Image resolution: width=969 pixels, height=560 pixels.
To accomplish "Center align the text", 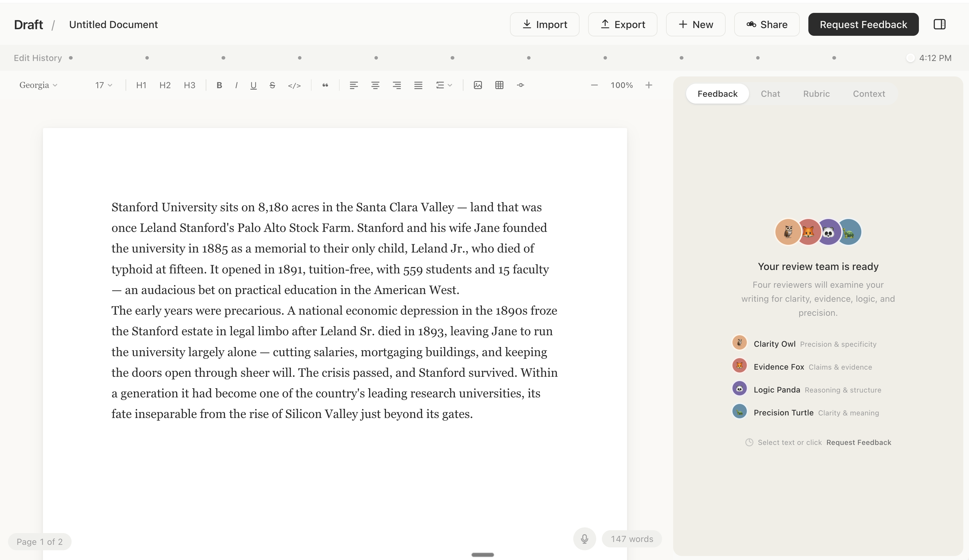I will tap(375, 85).
